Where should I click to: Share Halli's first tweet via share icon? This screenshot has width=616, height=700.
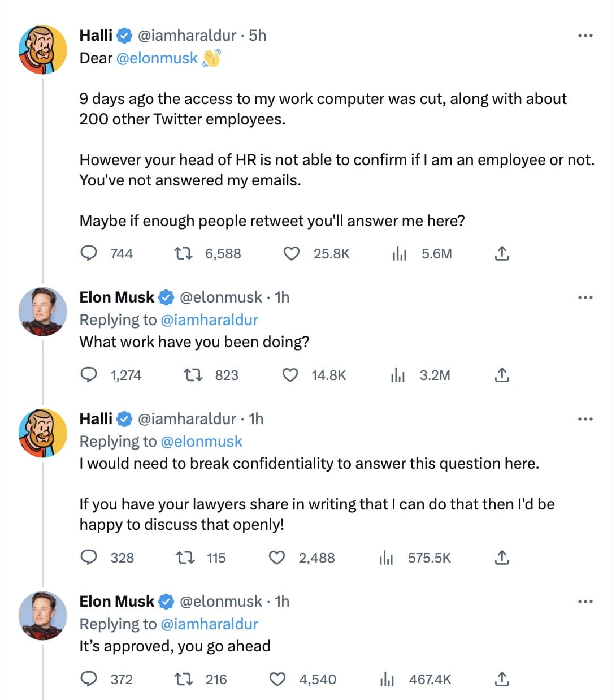click(502, 253)
